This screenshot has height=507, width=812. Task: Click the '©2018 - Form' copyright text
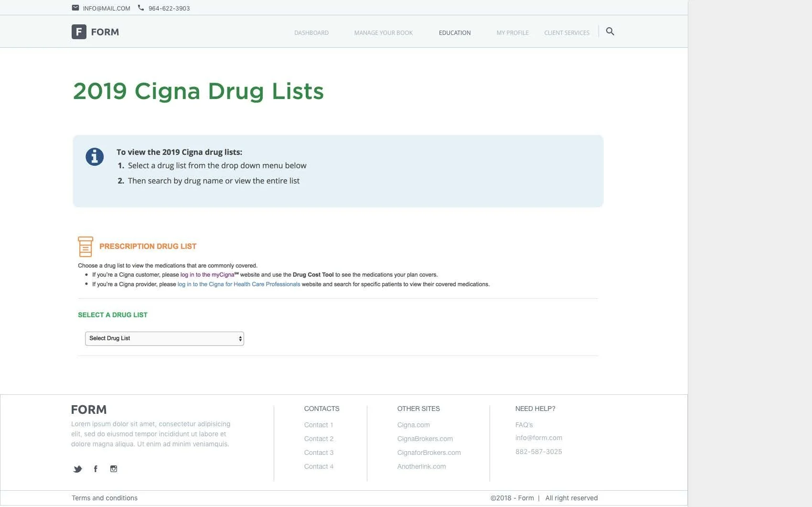(x=512, y=498)
